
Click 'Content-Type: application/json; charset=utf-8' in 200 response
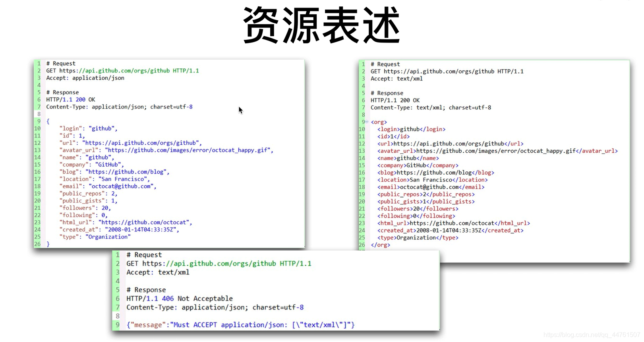click(x=119, y=107)
